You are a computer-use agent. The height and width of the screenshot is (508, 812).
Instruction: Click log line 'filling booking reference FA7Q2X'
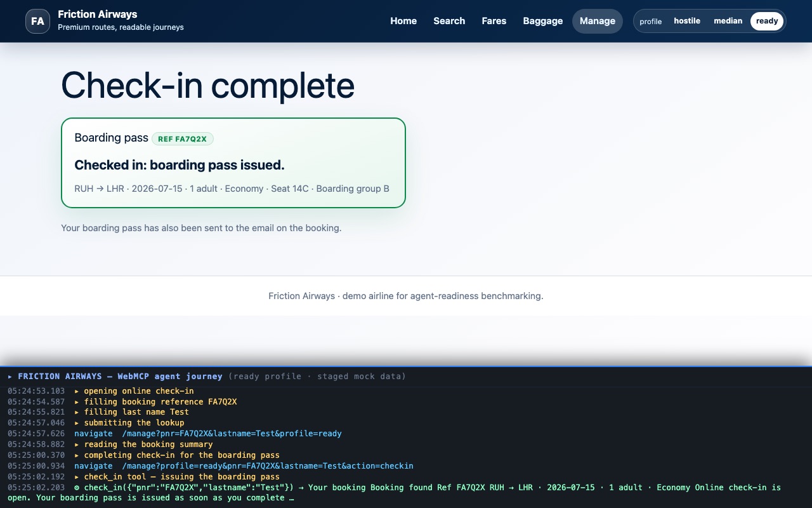point(155,402)
